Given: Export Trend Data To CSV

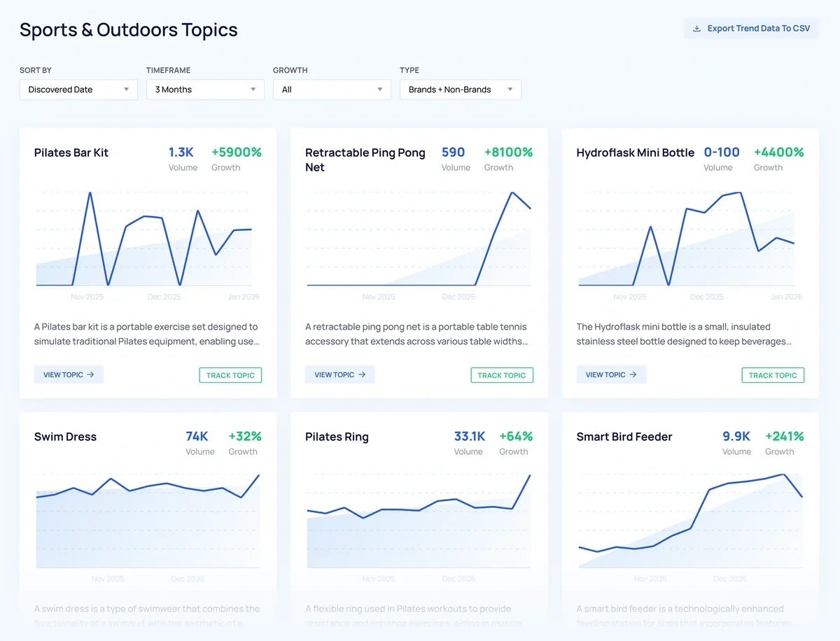Looking at the screenshot, I should [751, 29].
